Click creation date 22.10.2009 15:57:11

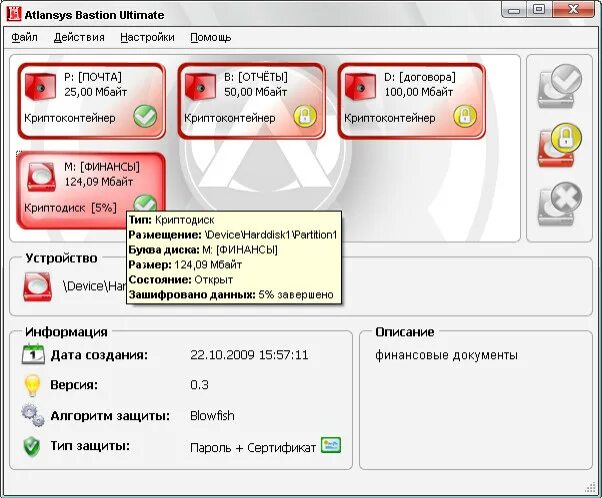249,354
